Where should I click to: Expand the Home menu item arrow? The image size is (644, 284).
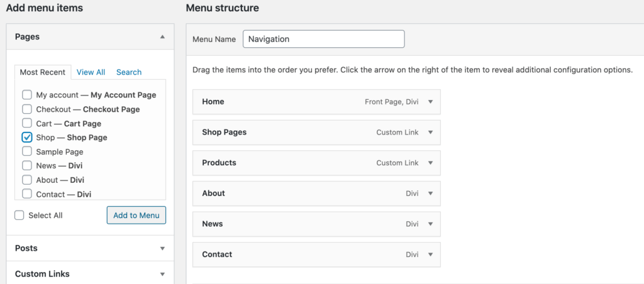[430, 102]
